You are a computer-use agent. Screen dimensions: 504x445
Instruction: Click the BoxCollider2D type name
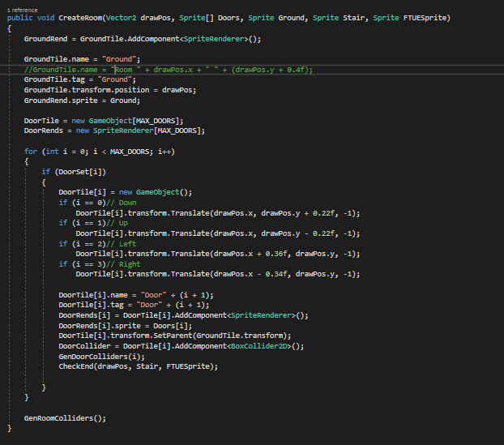tap(258, 346)
